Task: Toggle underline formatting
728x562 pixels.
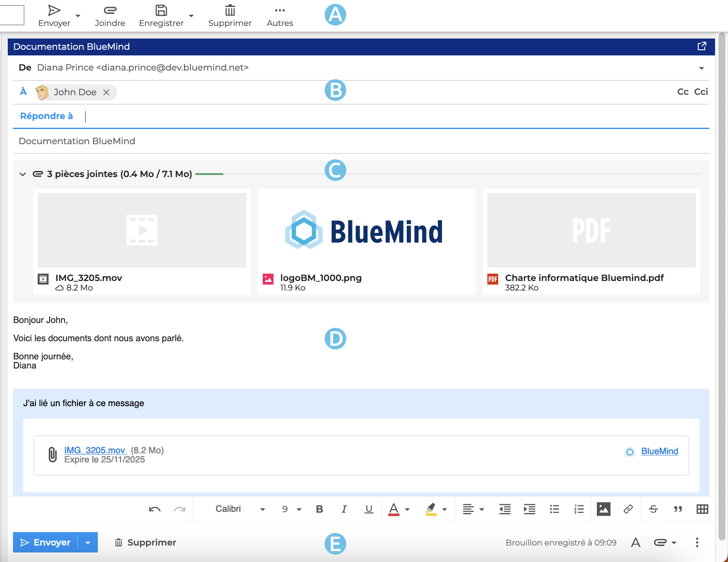Action: pos(369,509)
